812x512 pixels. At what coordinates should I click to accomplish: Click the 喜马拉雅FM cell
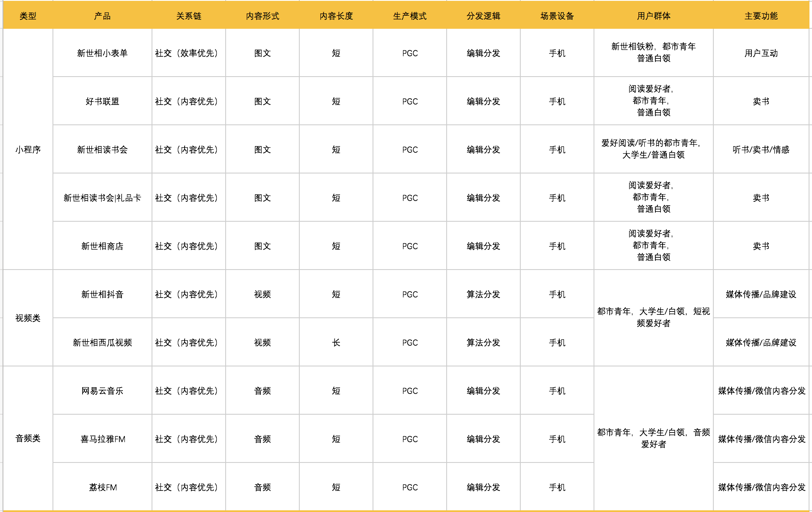pos(102,439)
